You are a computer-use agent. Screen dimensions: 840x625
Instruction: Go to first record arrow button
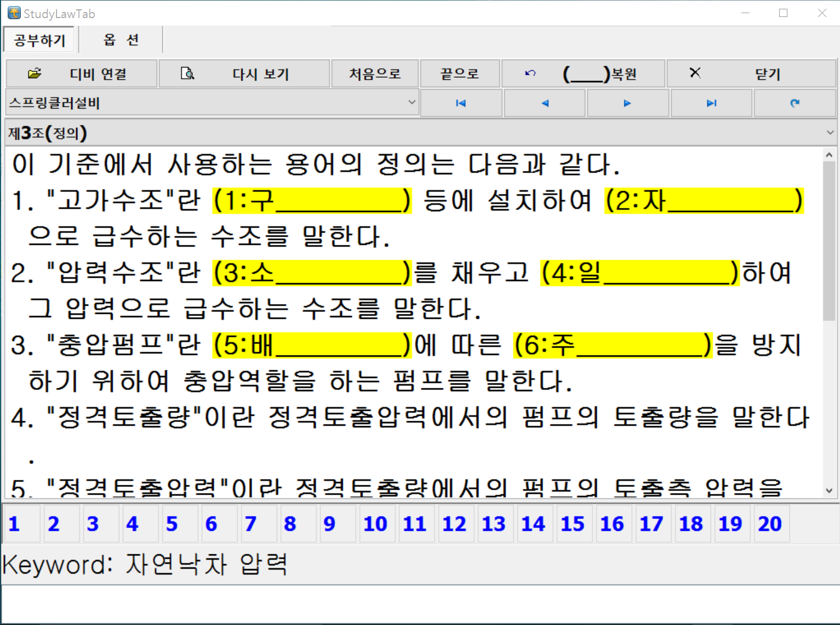coord(461,103)
